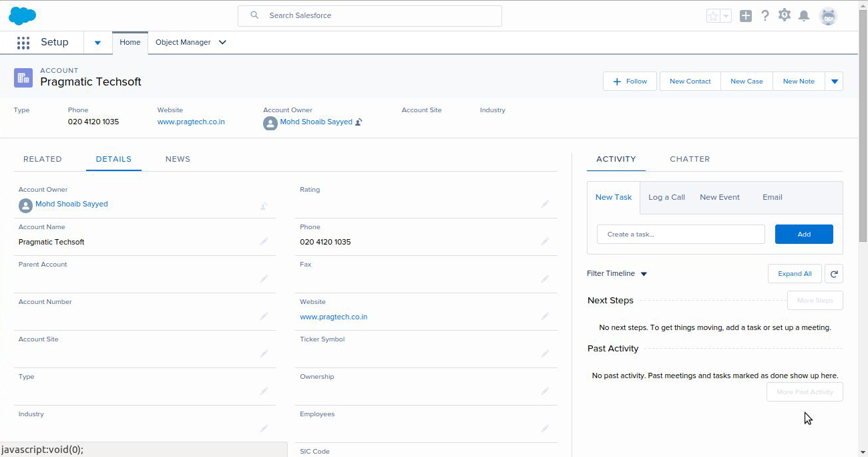The height and width of the screenshot is (457, 868).
Task: Open the App Launcher grid icon
Action: point(23,43)
